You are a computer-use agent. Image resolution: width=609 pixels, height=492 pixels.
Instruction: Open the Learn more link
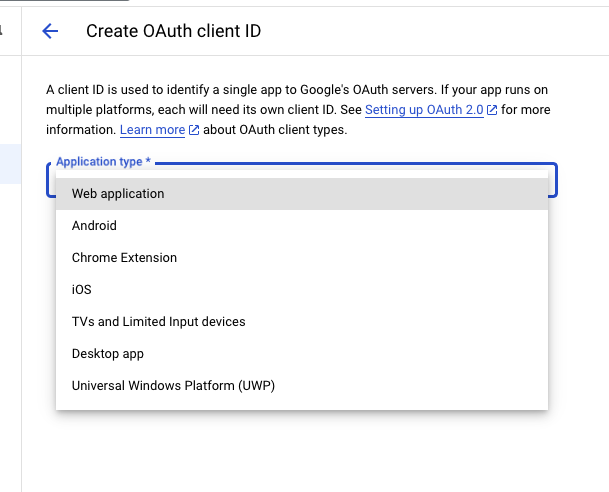click(152, 130)
